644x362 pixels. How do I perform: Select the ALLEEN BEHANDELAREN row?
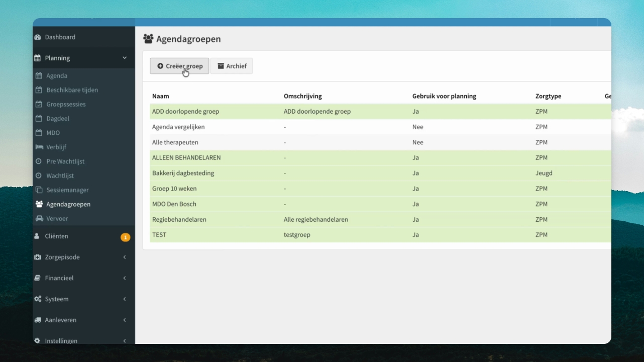coord(380,158)
